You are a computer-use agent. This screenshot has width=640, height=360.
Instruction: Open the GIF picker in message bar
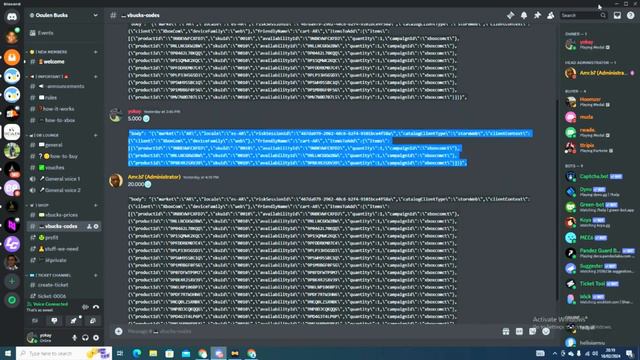[x=519, y=331]
